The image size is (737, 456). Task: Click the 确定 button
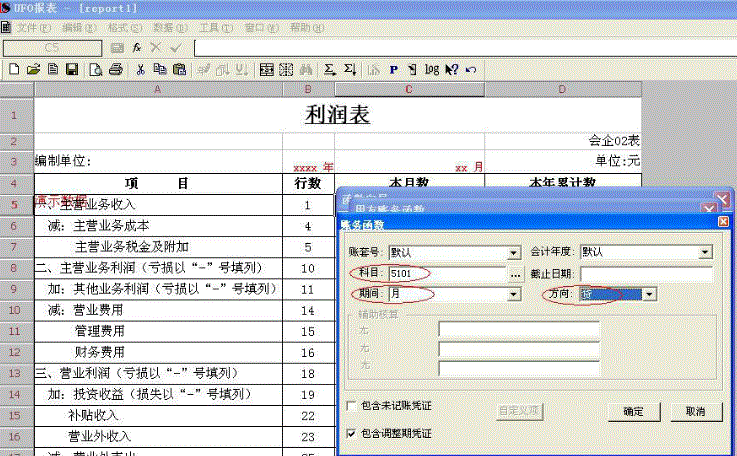point(634,411)
